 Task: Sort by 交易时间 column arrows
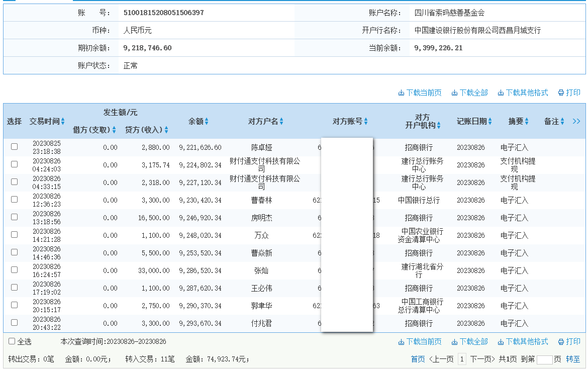point(63,122)
